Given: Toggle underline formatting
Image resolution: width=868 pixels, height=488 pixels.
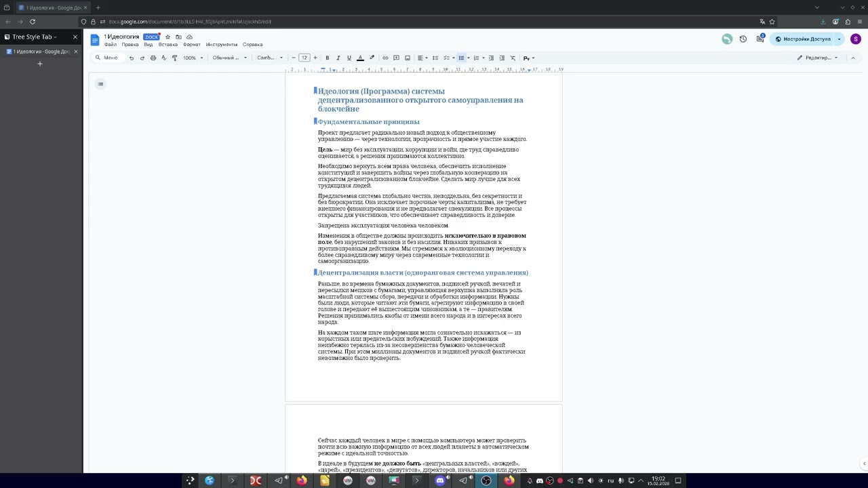Looking at the screenshot, I should [x=349, y=58].
